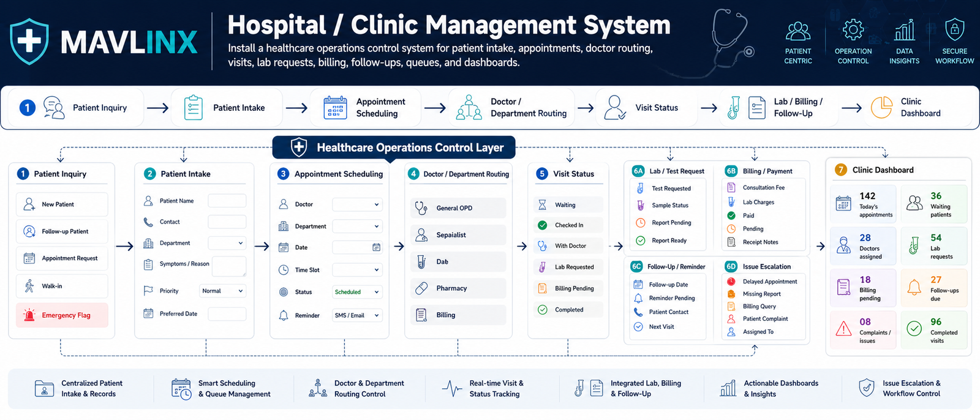Click the heartbeat icon beside Real-time Visit tracking
This screenshot has height=420, width=980.
pos(452,388)
